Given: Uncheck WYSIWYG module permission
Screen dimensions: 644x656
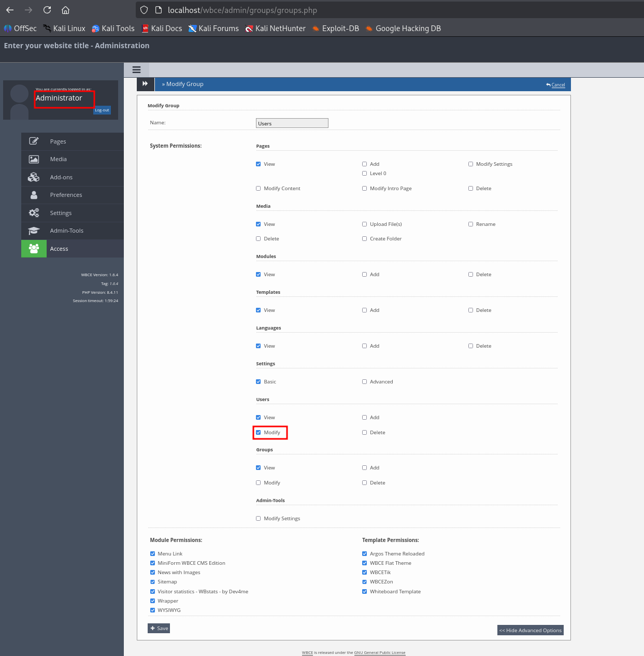Looking at the screenshot, I should (153, 610).
